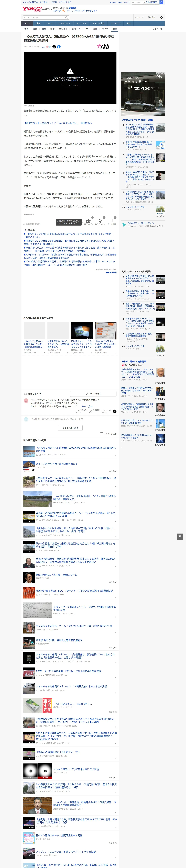This screenshot has height=868, width=186.
Task: Click the RKB broadcaster logo
Action: tap(103, 46)
